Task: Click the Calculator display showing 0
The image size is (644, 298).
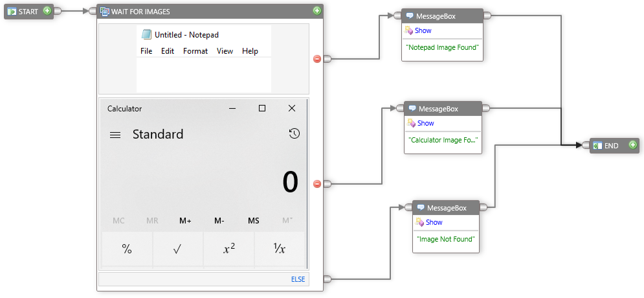Action: coord(290,182)
